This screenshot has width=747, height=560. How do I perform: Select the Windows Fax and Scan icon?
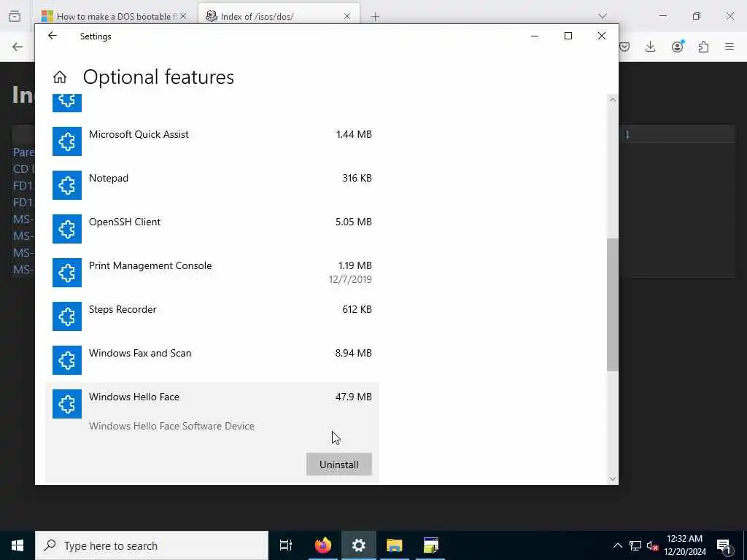click(66, 360)
